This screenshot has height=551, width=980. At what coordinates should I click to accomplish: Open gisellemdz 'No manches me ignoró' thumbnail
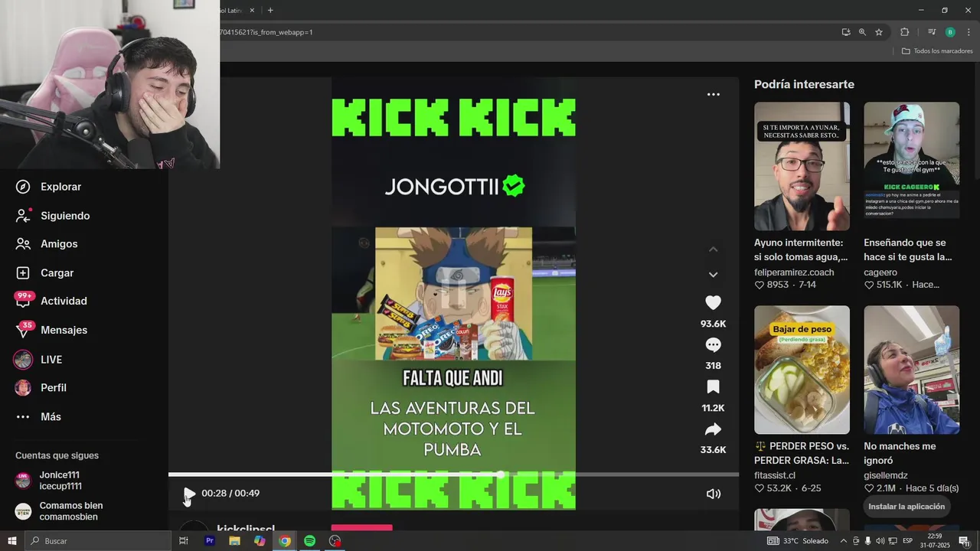tap(911, 370)
